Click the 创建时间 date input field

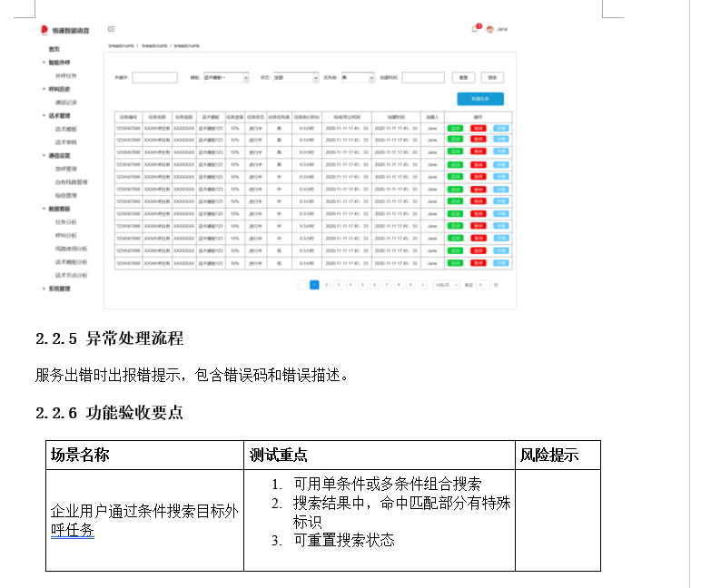[x=423, y=78]
